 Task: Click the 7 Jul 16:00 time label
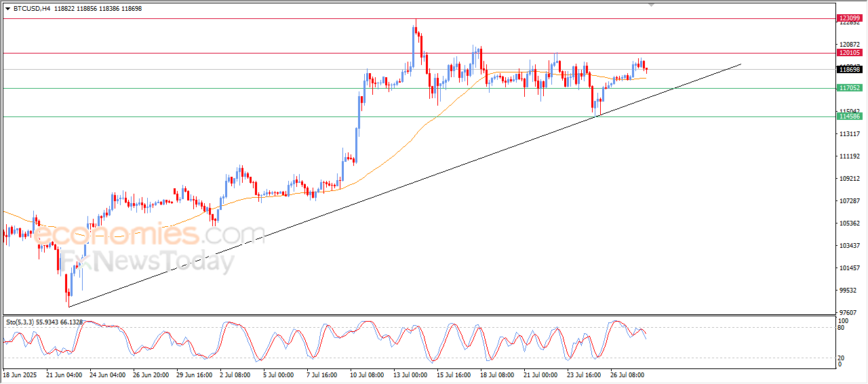(x=323, y=374)
